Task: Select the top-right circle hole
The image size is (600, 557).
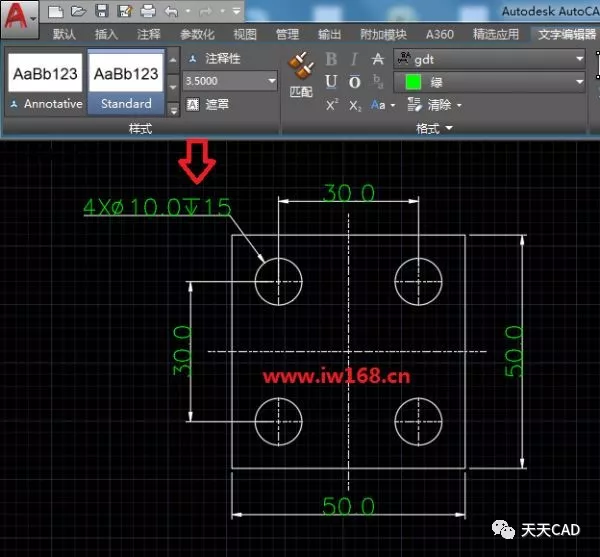Action: tap(418, 282)
